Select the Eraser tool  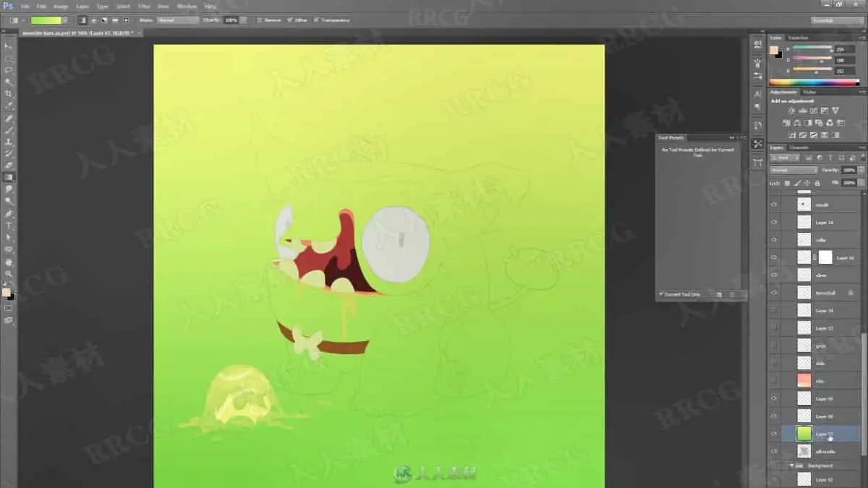point(9,166)
